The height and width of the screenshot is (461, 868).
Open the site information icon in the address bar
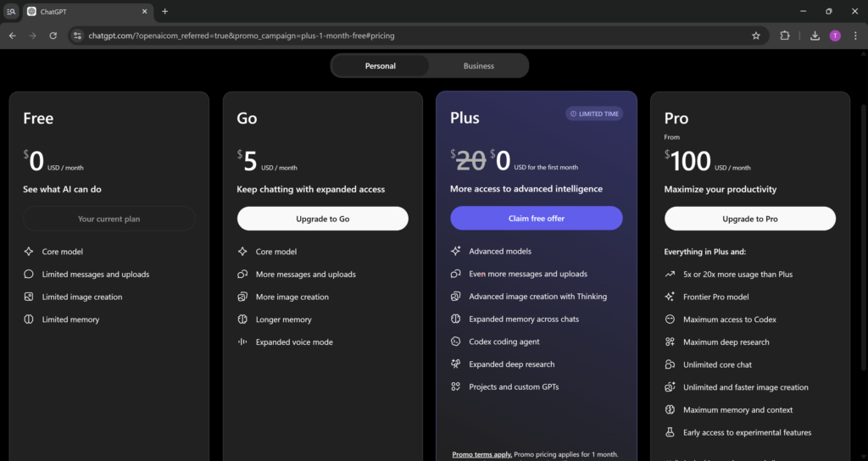tap(77, 36)
